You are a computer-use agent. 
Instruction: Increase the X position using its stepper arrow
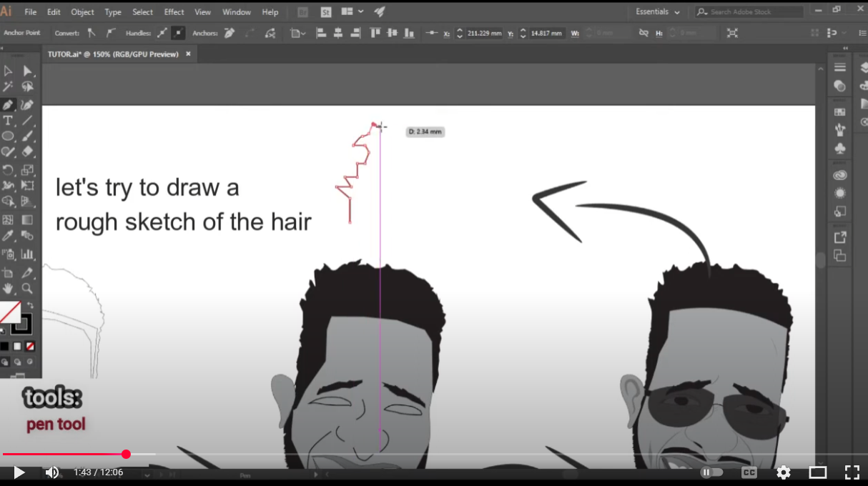(x=460, y=29)
